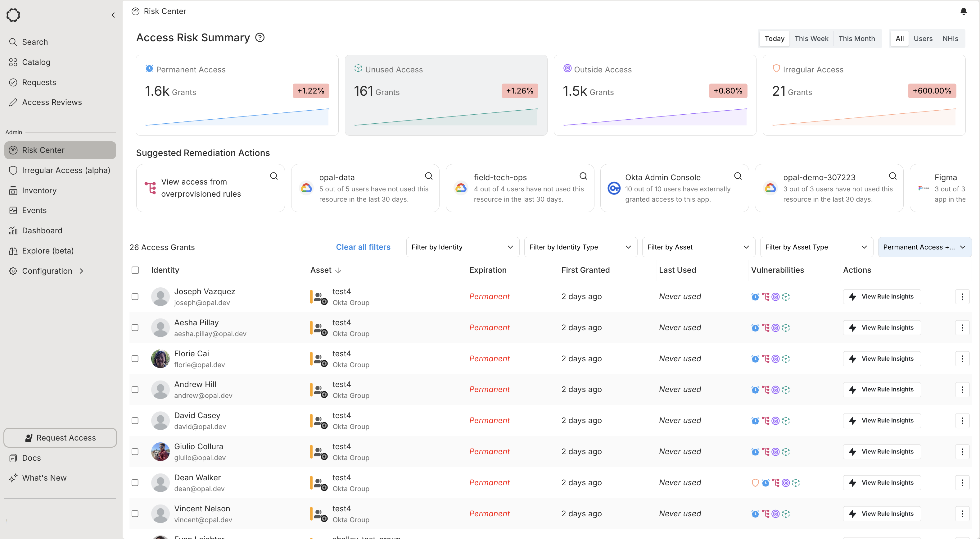The height and width of the screenshot is (539, 980).
Task: Click the notification bell icon
Action: 963,11
